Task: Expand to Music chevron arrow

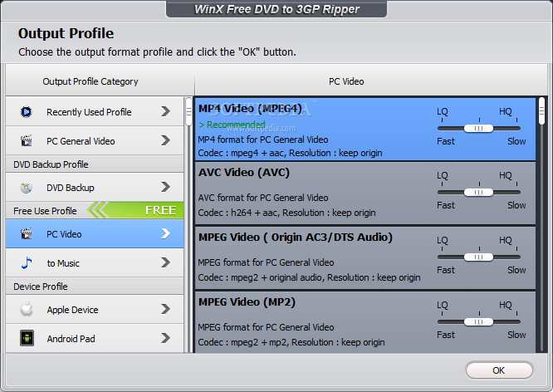Action: point(165,262)
